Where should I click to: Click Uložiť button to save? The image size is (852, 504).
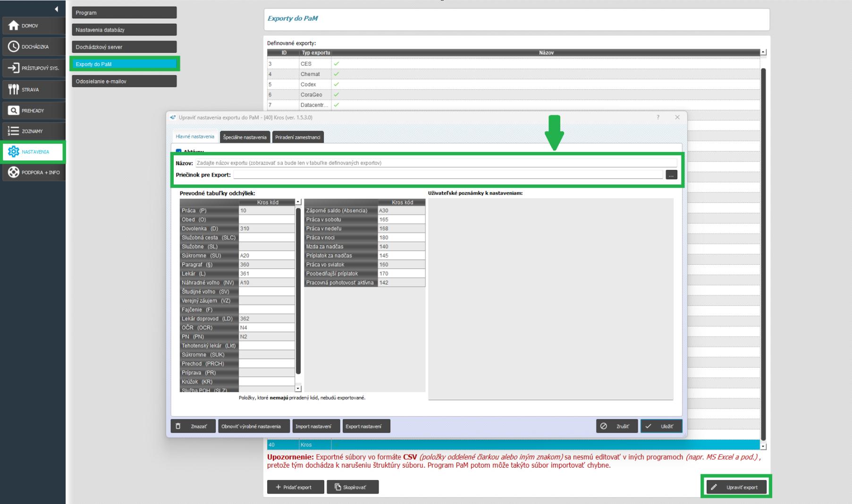[661, 426]
